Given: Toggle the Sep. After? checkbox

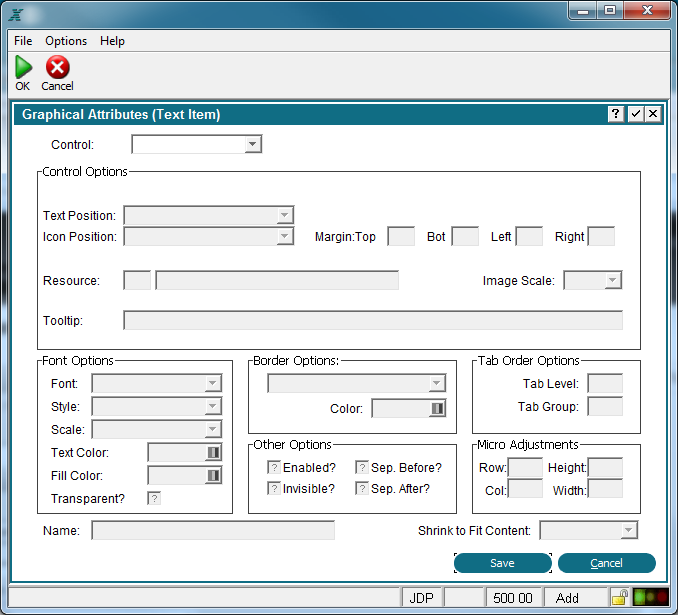Looking at the screenshot, I should tap(362, 488).
